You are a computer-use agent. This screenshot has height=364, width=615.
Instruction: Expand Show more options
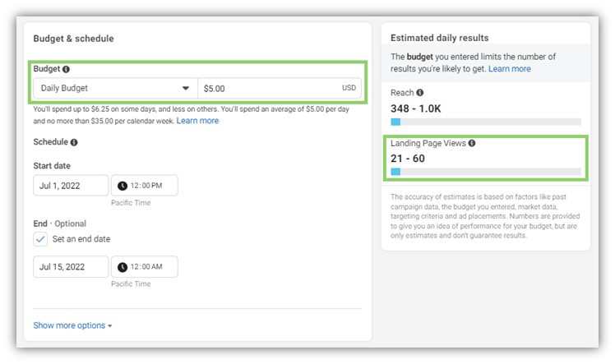click(72, 325)
